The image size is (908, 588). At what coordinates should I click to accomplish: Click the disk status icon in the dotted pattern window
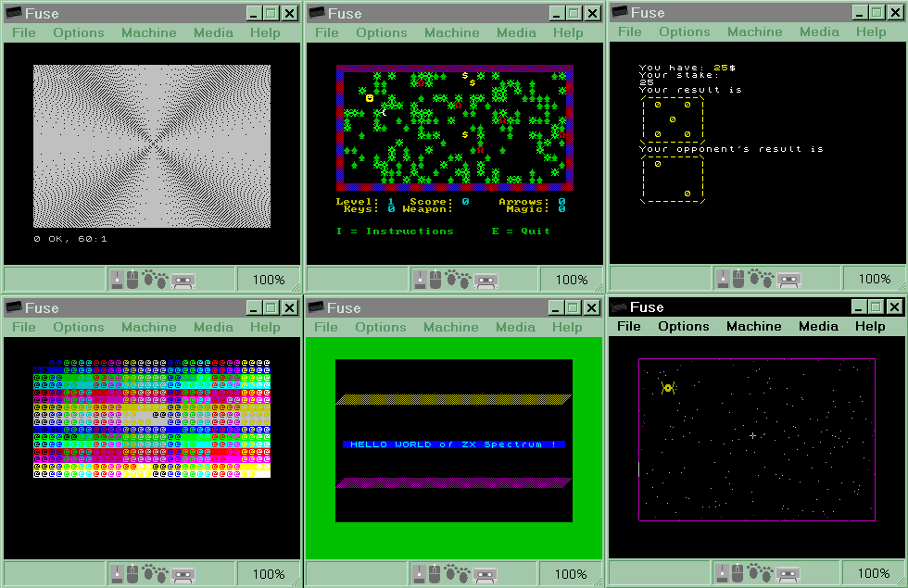pos(118,280)
